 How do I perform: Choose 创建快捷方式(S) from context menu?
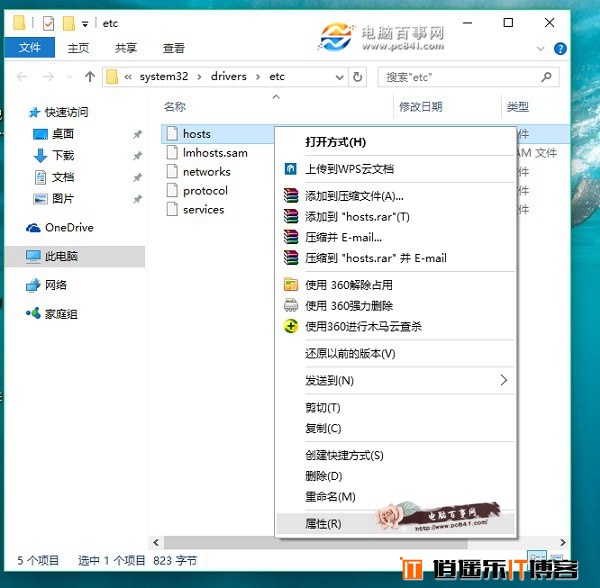[396, 455]
